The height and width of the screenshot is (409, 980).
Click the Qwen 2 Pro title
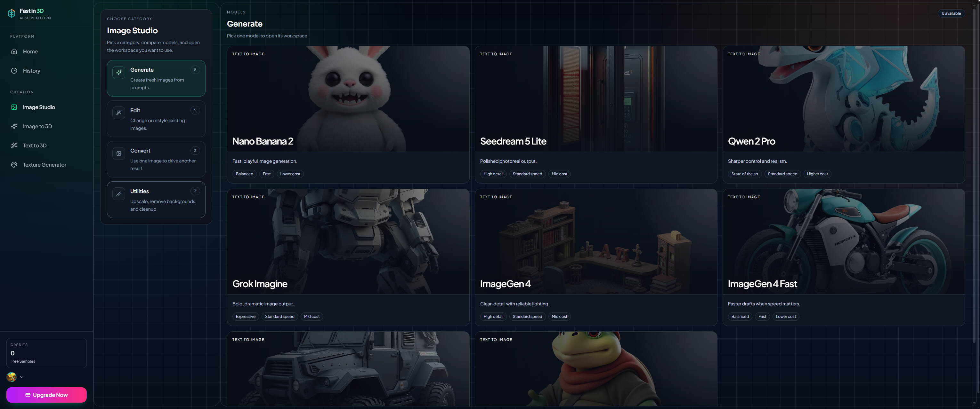751,141
